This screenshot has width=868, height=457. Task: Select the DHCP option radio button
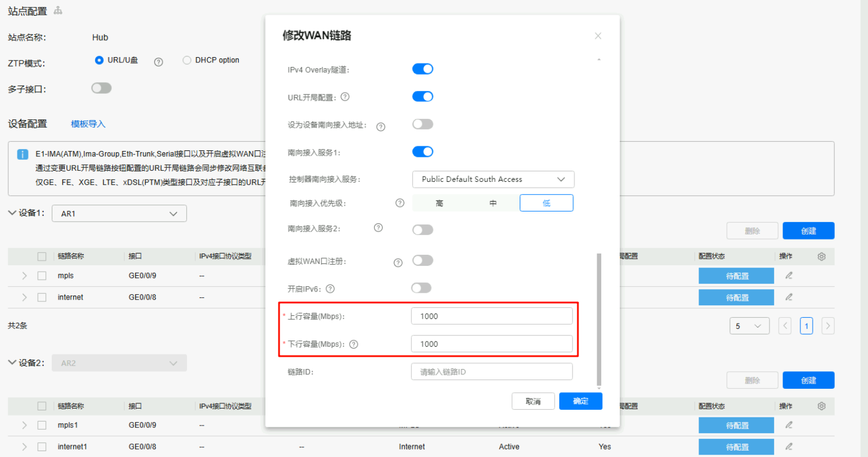click(x=187, y=60)
